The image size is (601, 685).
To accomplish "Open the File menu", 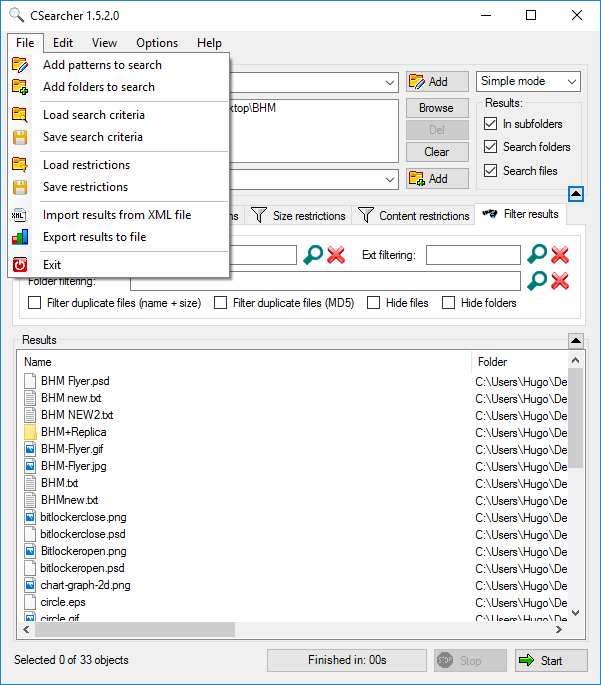I will click(x=25, y=43).
